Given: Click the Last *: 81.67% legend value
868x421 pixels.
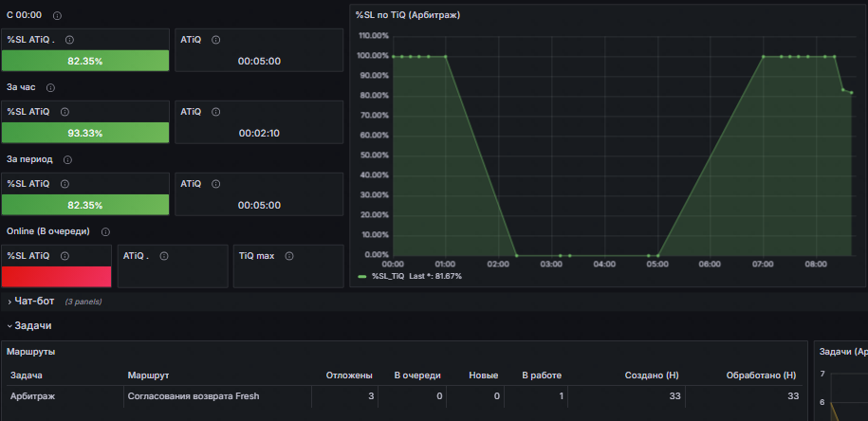Looking at the screenshot, I should [435, 276].
